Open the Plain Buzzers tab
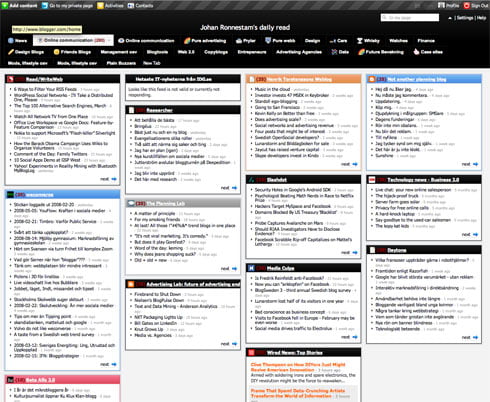This screenshot has width=490, height=402. click(x=121, y=63)
